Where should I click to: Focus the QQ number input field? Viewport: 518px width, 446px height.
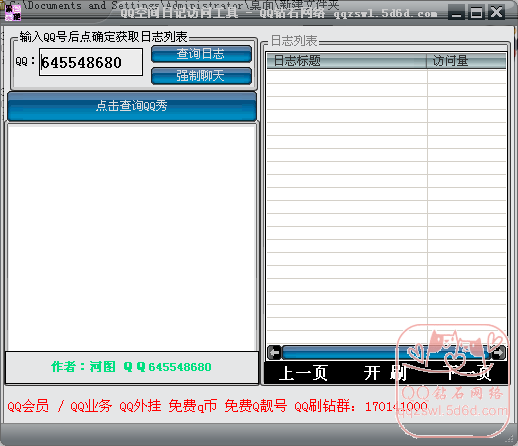(91, 62)
